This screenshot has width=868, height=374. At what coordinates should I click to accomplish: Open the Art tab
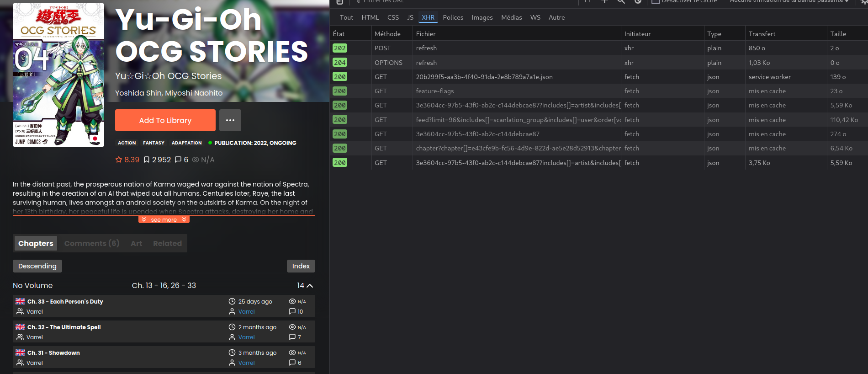(136, 243)
